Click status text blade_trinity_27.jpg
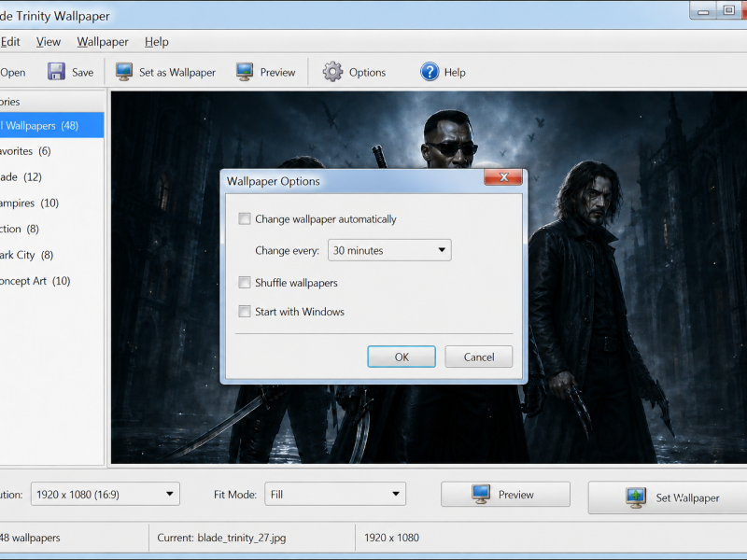Image resolution: width=747 pixels, height=560 pixels. click(242, 538)
